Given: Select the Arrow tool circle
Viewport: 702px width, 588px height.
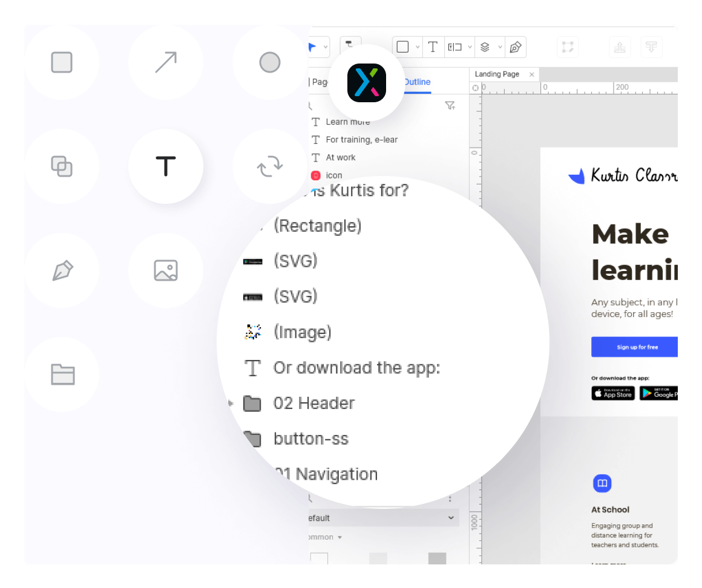Looking at the screenshot, I should click(166, 62).
